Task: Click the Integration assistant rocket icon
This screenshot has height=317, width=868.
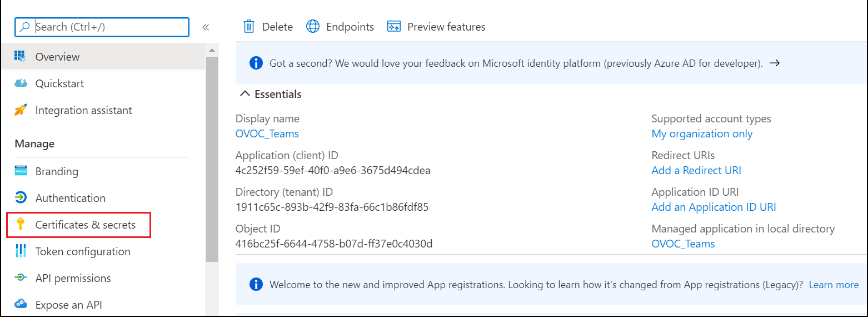Action: [x=21, y=110]
